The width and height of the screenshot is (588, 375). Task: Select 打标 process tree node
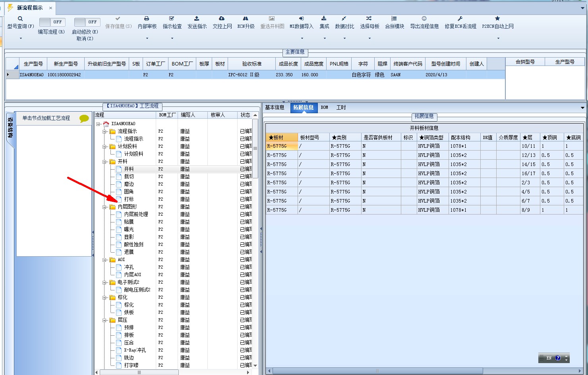pyautogui.click(x=129, y=199)
